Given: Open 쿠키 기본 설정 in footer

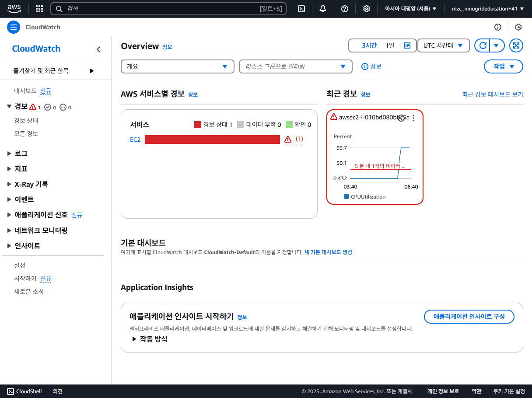Looking at the screenshot, I should click(x=509, y=391).
